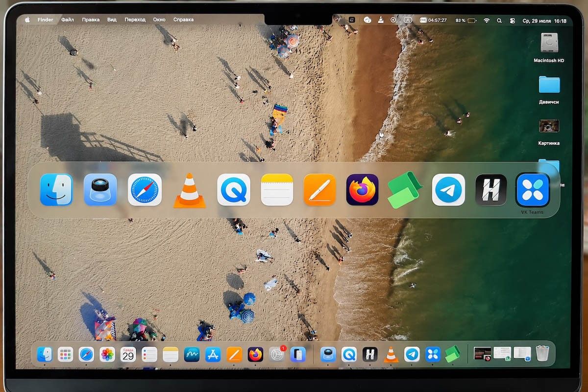Select Preview loupe icon in app switcher
588x392 pixels.
click(100, 190)
